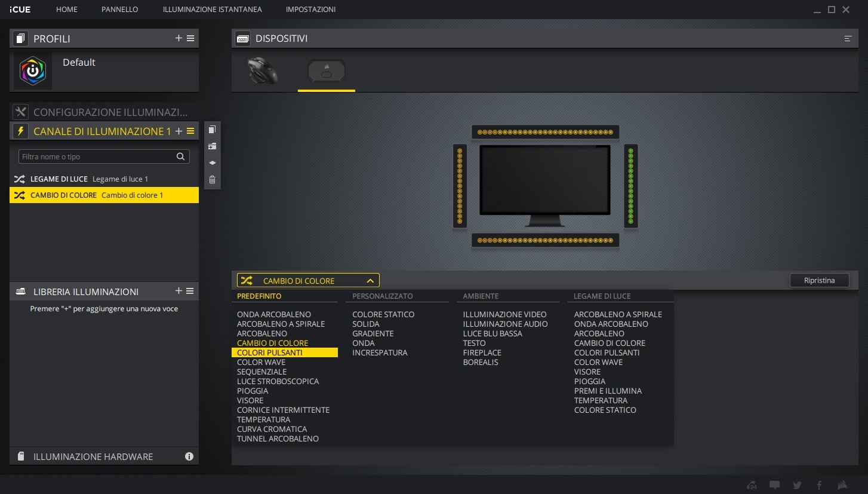Open the Dispositivi panel options icon
This screenshot has height=494, width=868.
[848, 39]
